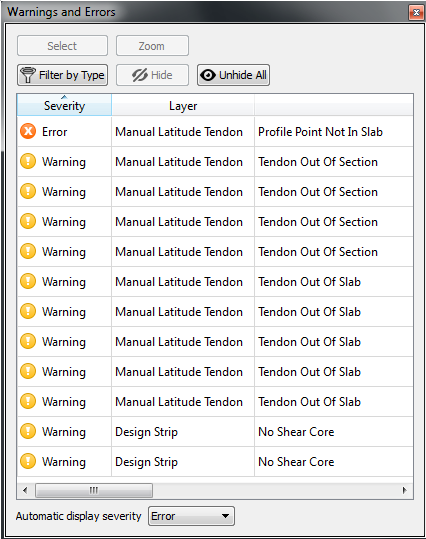The width and height of the screenshot is (426, 539).
Task: Click warning icon of last No Shear Core row
Action: [28, 461]
